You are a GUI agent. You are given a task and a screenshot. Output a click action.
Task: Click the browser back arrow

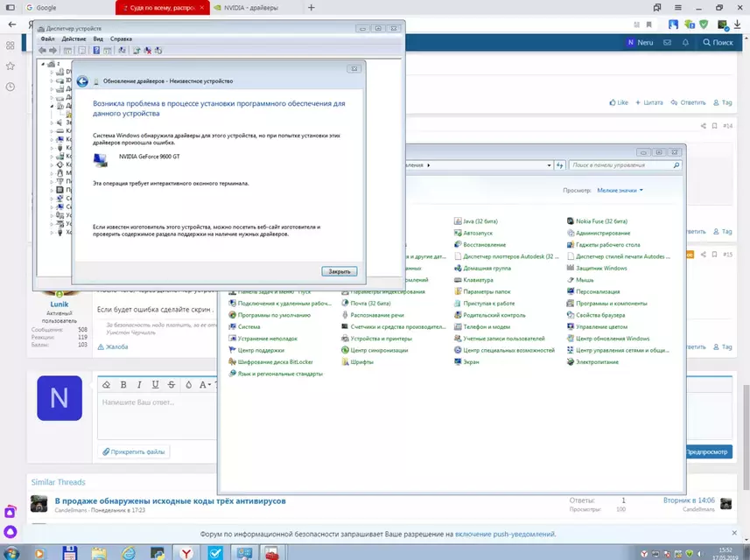coord(12,24)
